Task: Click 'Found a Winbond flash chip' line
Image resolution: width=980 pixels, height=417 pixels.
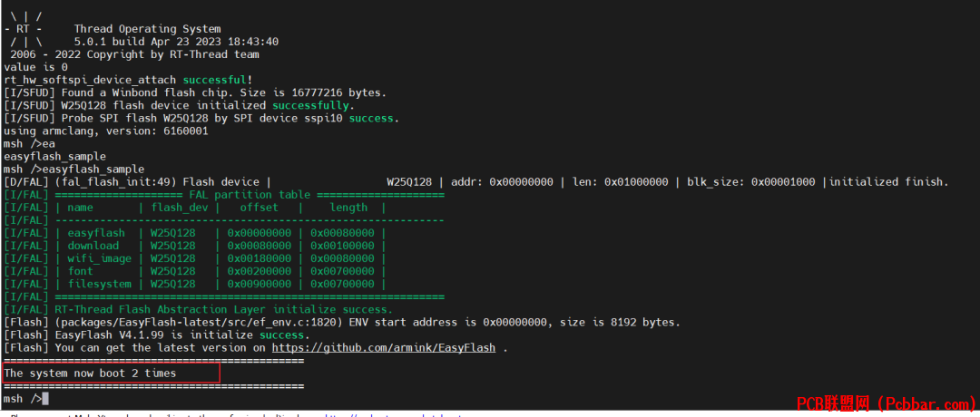Action: (195, 92)
